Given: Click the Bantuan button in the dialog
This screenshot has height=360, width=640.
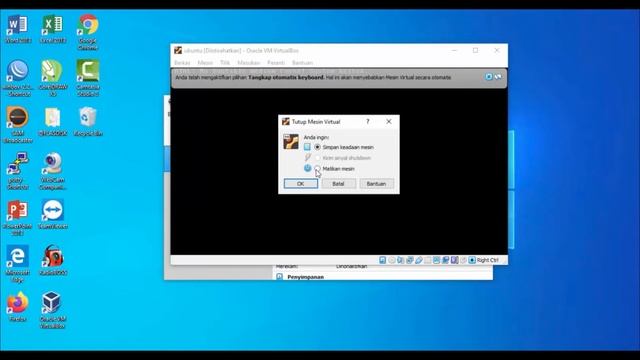Looking at the screenshot, I should click(376, 184).
